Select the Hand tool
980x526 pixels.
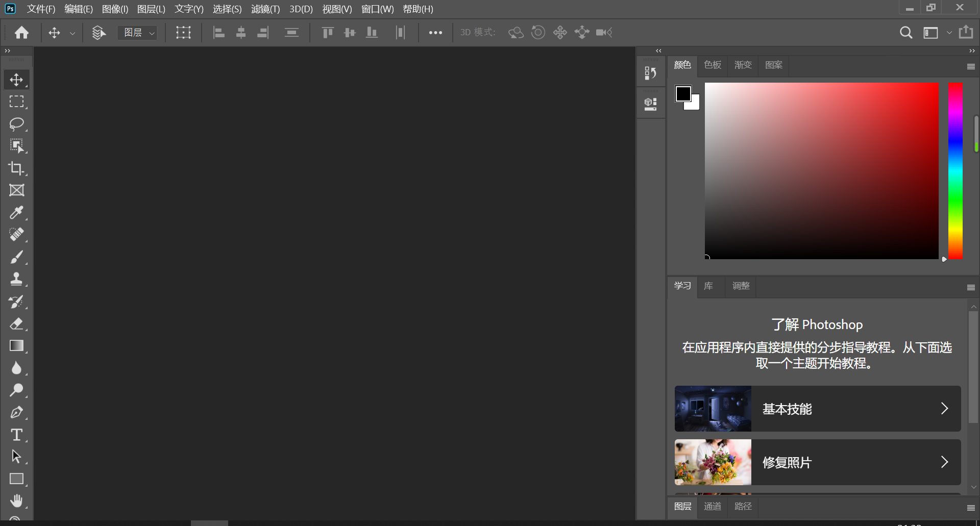16,501
